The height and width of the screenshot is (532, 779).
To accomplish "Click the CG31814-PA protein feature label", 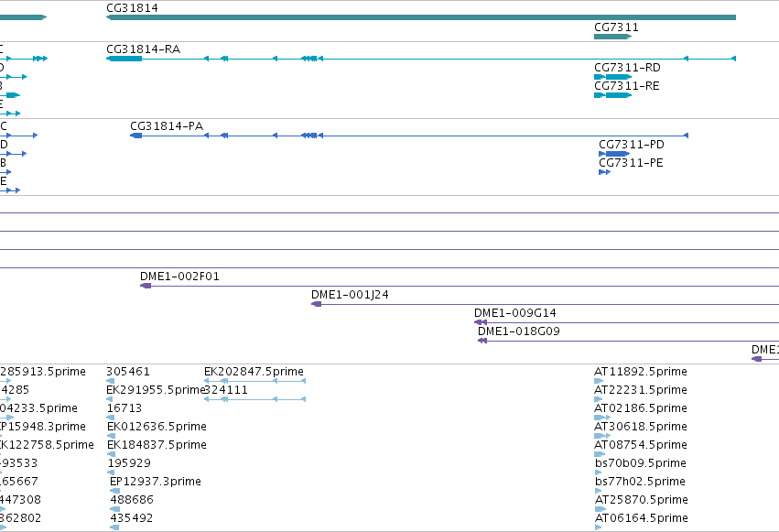I will pos(167,126).
